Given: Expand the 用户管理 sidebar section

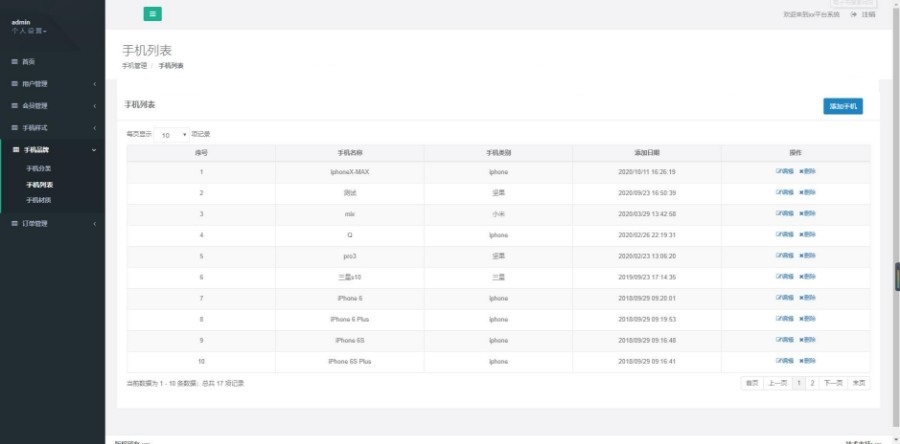Looking at the screenshot, I should pos(53,84).
